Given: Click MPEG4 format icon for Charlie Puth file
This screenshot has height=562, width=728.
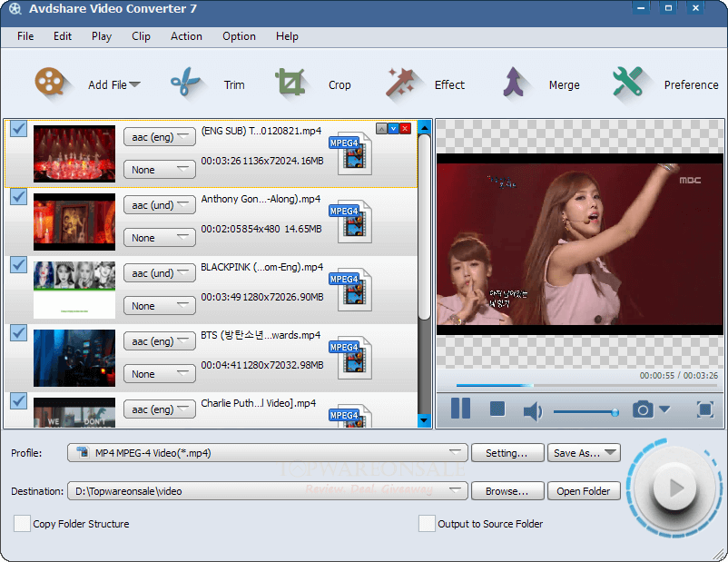Looking at the screenshot, I should [x=351, y=416].
